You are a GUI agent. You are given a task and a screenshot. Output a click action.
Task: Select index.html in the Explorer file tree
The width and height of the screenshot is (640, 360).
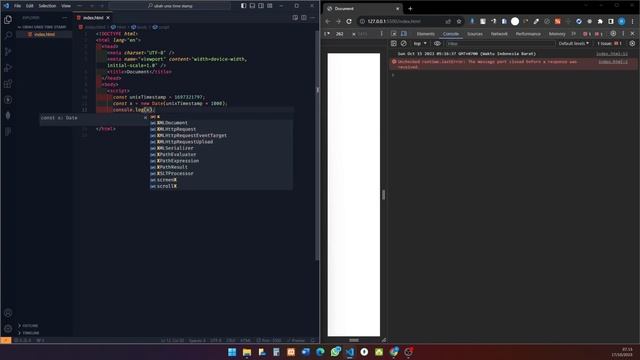pyautogui.click(x=44, y=34)
